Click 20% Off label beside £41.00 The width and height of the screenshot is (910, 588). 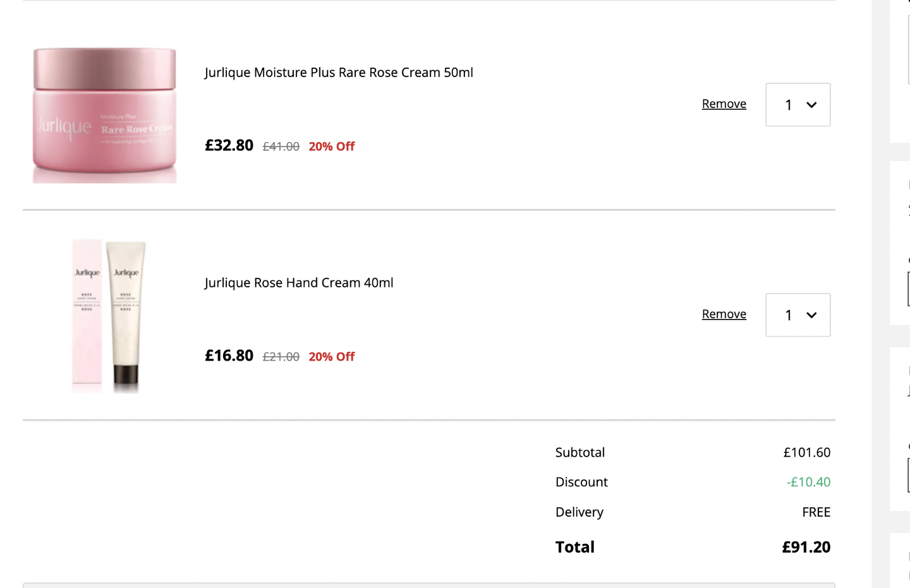[x=332, y=147]
